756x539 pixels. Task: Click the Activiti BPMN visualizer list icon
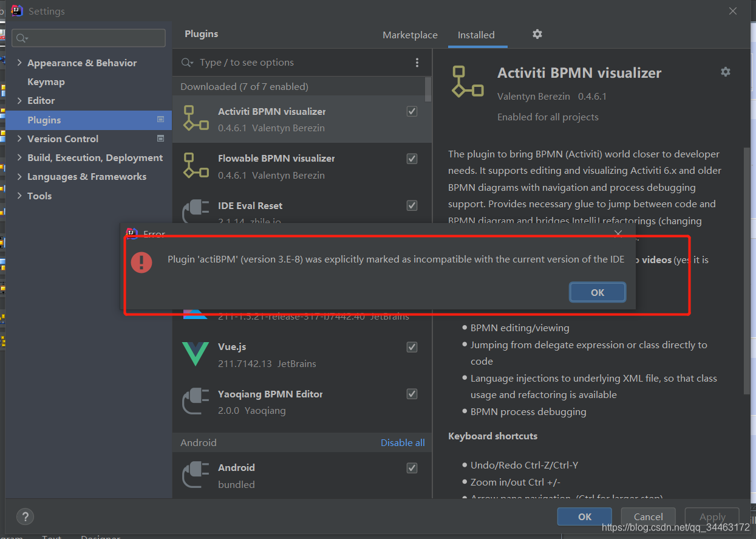196,118
